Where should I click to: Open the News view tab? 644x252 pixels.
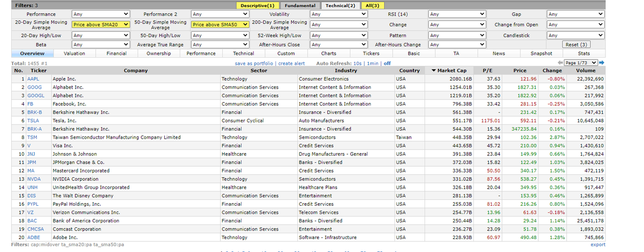tap(499, 54)
